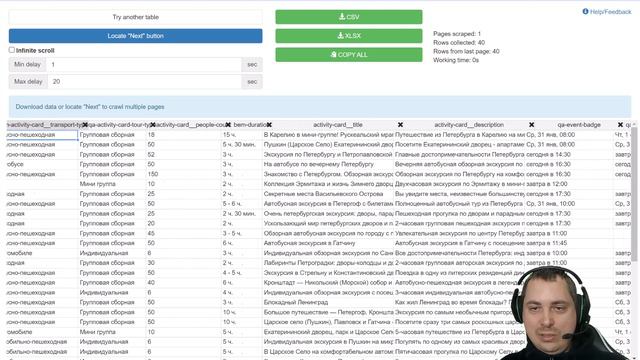Click the people count cell 30
Image resolution: width=640 pixels, height=360 pixels.
click(183, 263)
